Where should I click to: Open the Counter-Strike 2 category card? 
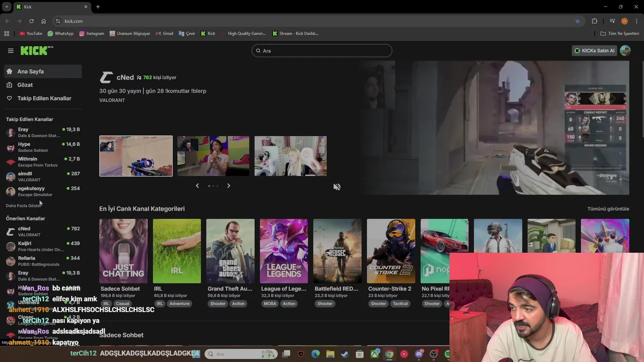[x=391, y=251]
